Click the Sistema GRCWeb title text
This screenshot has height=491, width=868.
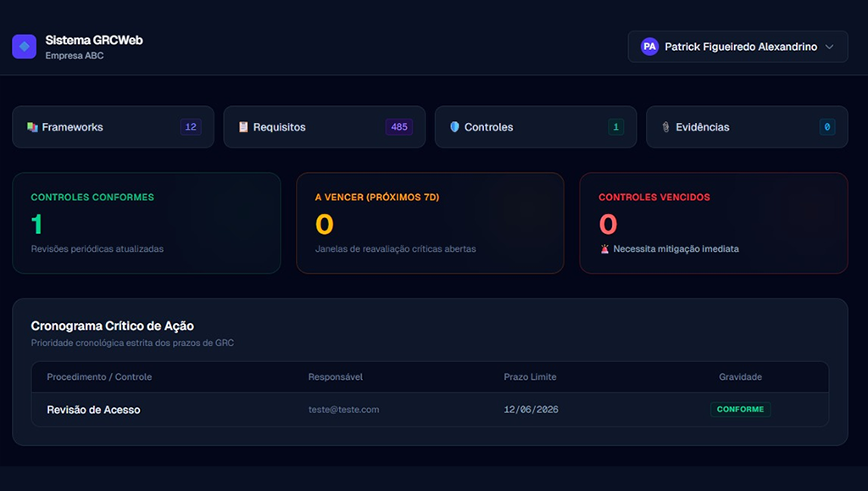94,40
